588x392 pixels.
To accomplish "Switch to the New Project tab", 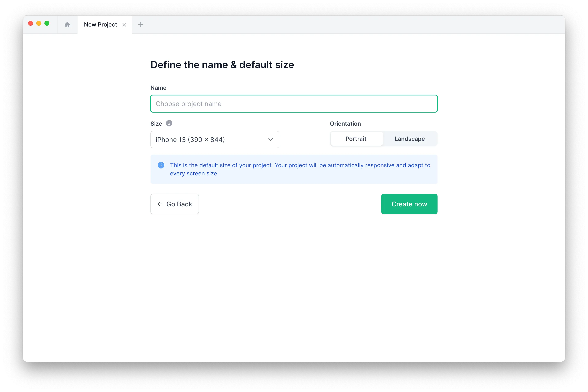I will [101, 24].
